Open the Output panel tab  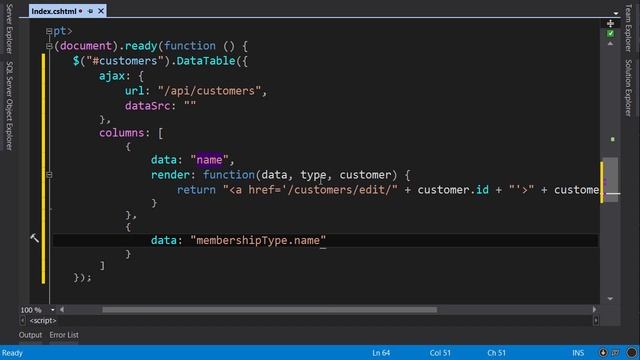(30, 335)
